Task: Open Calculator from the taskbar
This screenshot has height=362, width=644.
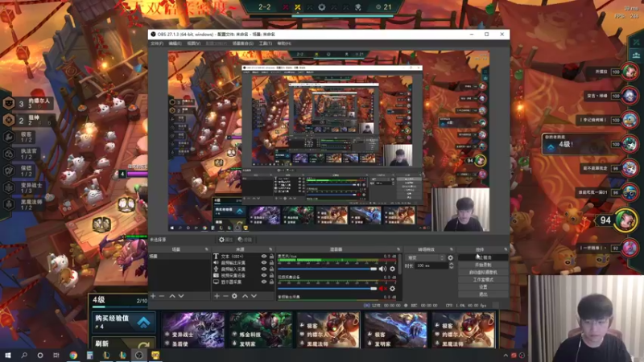Action: coord(89,355)
